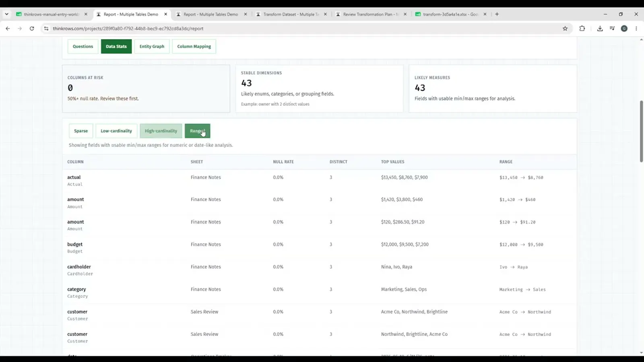
Task: Click the Stable Dimensions card
Action: click(x=319, y=88)
